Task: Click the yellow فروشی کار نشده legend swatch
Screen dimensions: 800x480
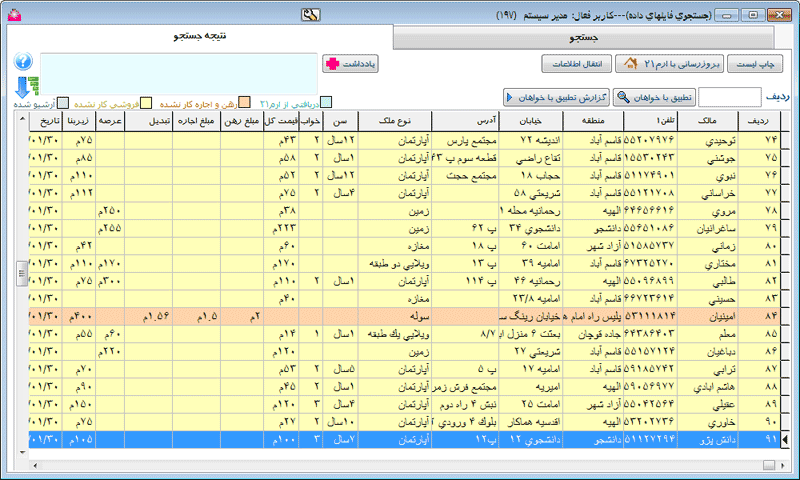Action: (146, 103)
